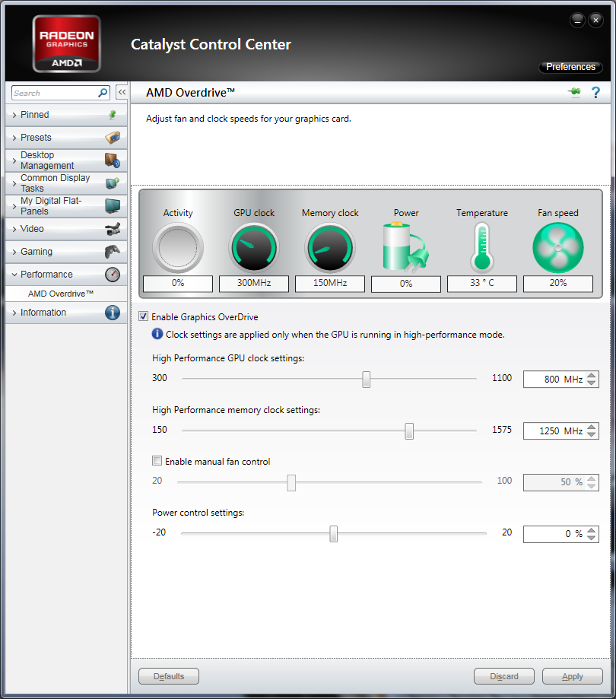616x699 pixels.
Task: Click the GPU clock slider handle
Action: [367, 380]
